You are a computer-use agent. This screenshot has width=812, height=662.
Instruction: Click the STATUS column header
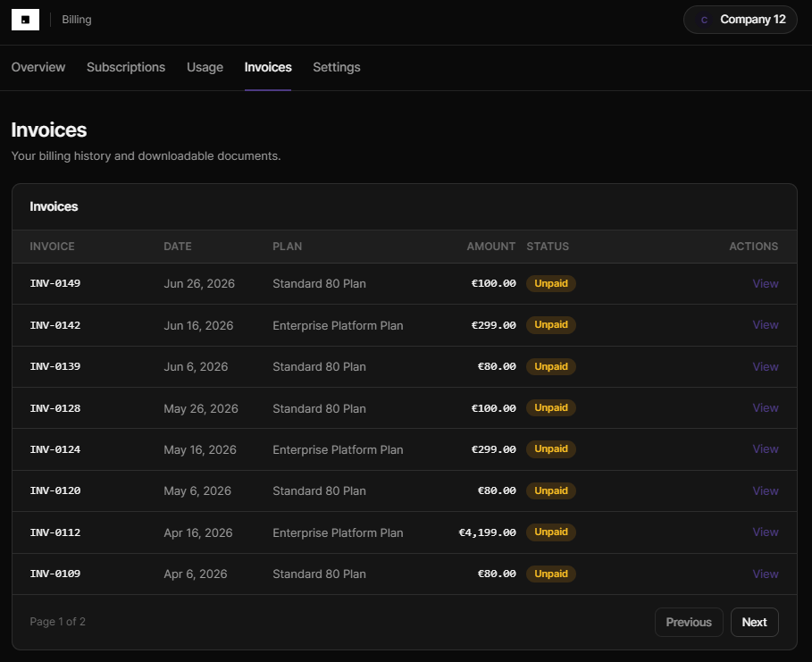[x=548, y=247]
